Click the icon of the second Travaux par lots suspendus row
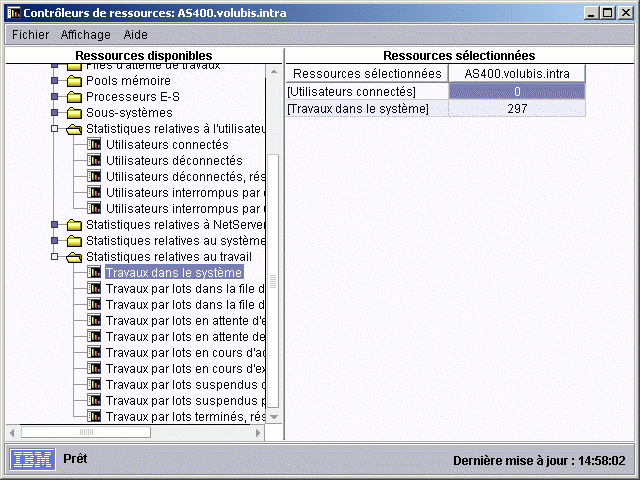Image resolution: width=640 pixels, height=480 pixels. 94,400
